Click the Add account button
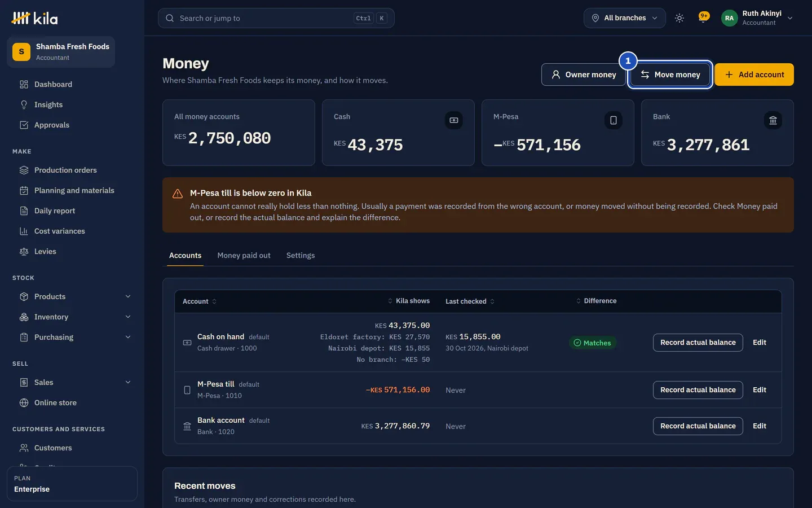The height and width of the screenshot is (508, 812). point(754,75)
